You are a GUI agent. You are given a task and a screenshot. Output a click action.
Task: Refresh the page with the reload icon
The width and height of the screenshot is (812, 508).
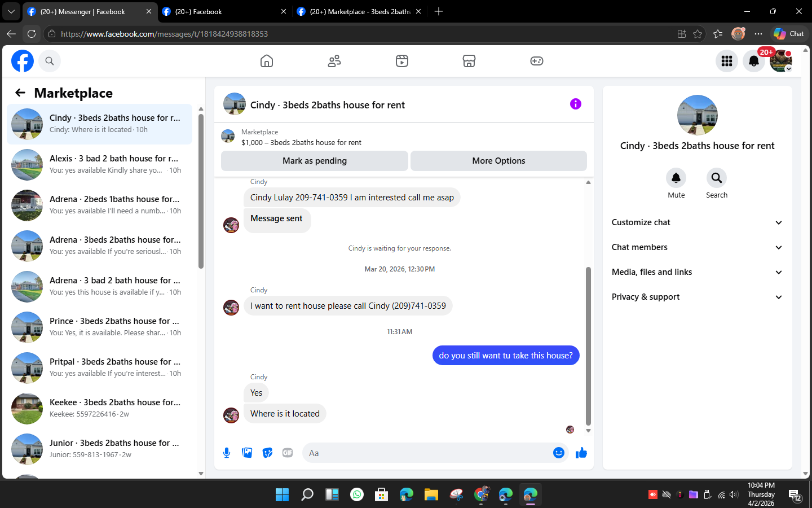32,34
